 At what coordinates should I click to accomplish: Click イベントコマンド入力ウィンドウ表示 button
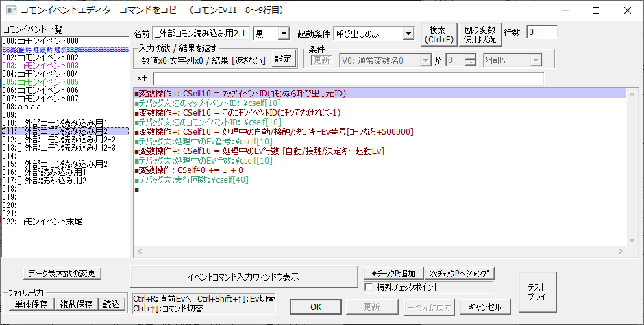click(x=244, y=277)
